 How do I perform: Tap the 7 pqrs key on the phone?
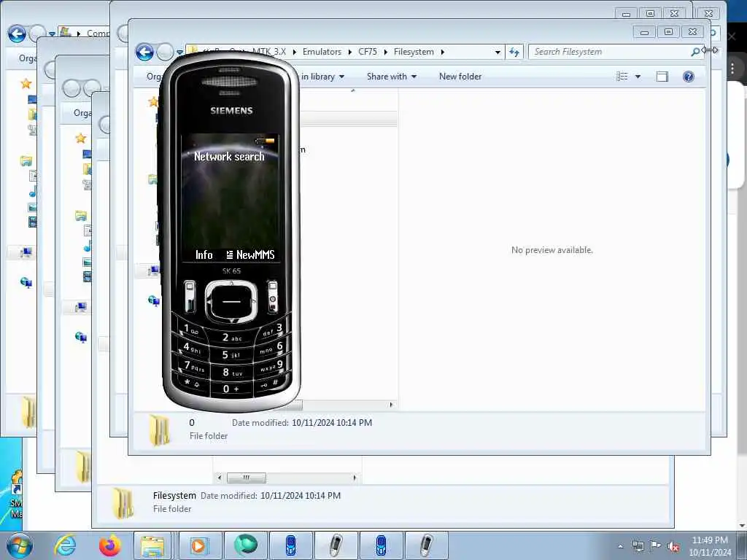point(193,366)
